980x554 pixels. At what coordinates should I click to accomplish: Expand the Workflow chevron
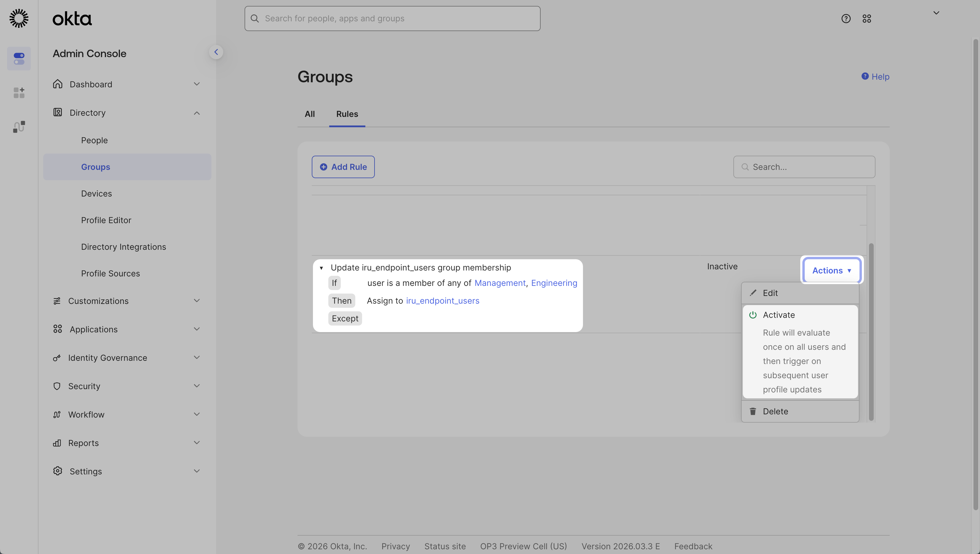coord(196,414)
